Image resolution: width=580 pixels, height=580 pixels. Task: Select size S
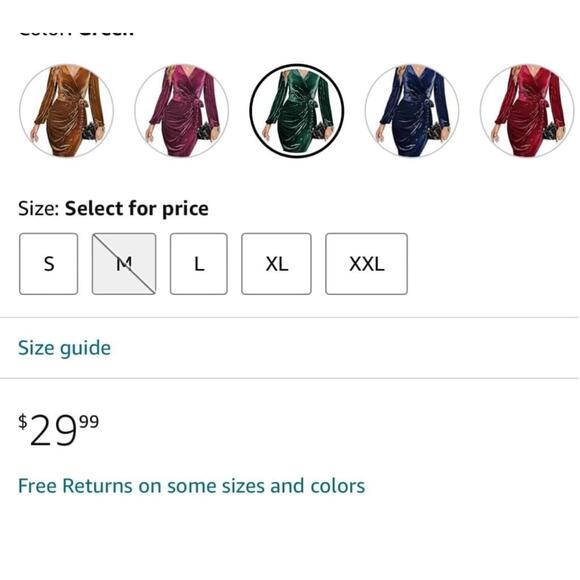(x=48, y=264)
